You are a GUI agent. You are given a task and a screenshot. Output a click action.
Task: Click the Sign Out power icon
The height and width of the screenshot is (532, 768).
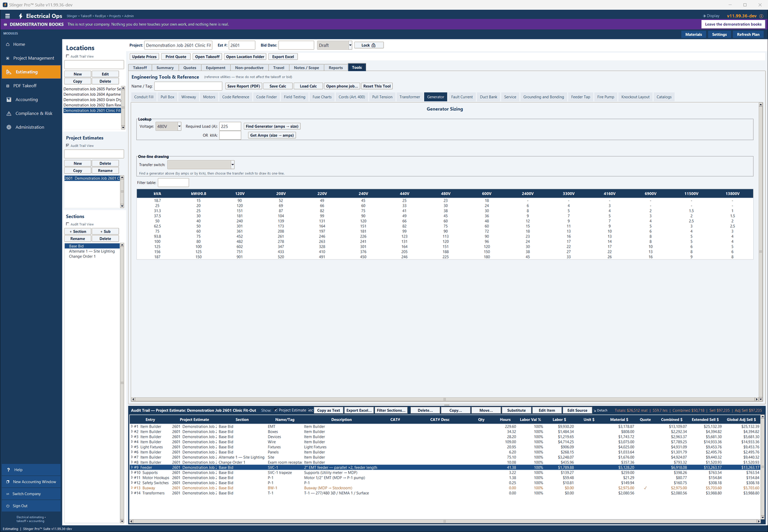click(8, 506)
